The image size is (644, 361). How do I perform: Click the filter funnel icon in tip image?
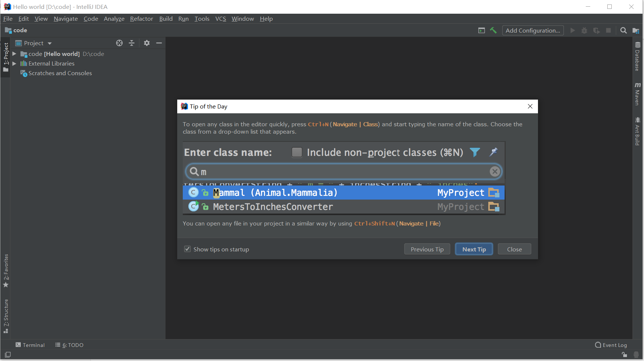475,152
